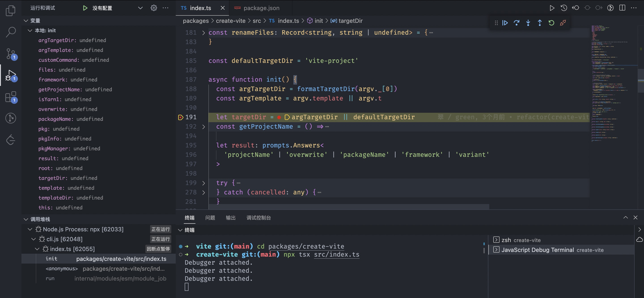Open the Search view in the activity bar
The image size is (644, 298).
(x=11, y=32)
